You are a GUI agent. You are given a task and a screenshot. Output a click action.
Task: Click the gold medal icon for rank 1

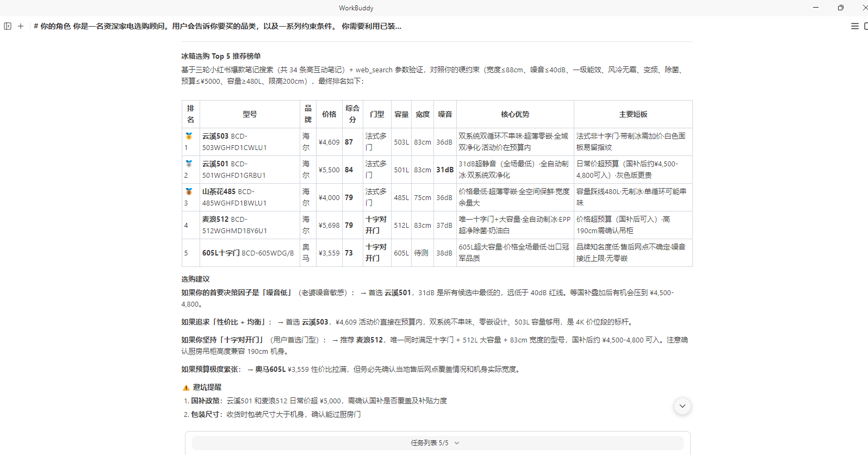pyautogui.click(x=189, y=136)
